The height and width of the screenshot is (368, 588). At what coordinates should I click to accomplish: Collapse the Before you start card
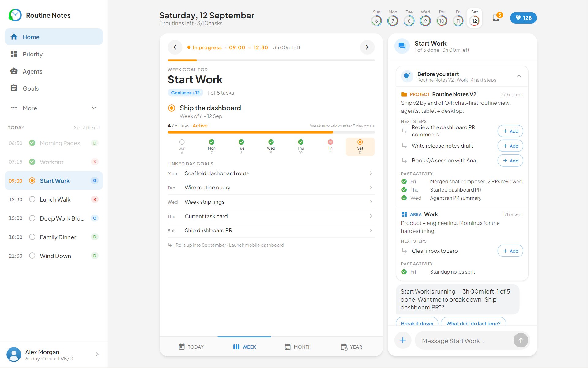(x=519, y=76)
